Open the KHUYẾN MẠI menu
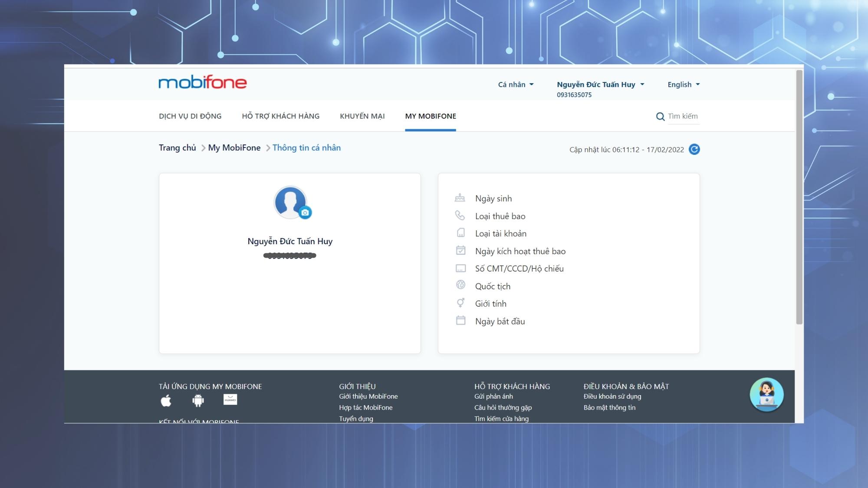This screenshot has width=868, height=488. coord(362,116)
